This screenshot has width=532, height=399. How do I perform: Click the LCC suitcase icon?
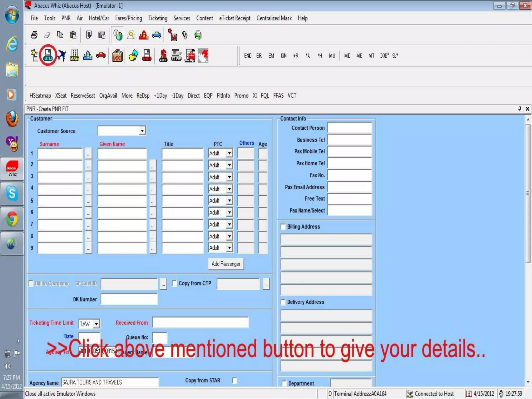[x=117, y=55]
